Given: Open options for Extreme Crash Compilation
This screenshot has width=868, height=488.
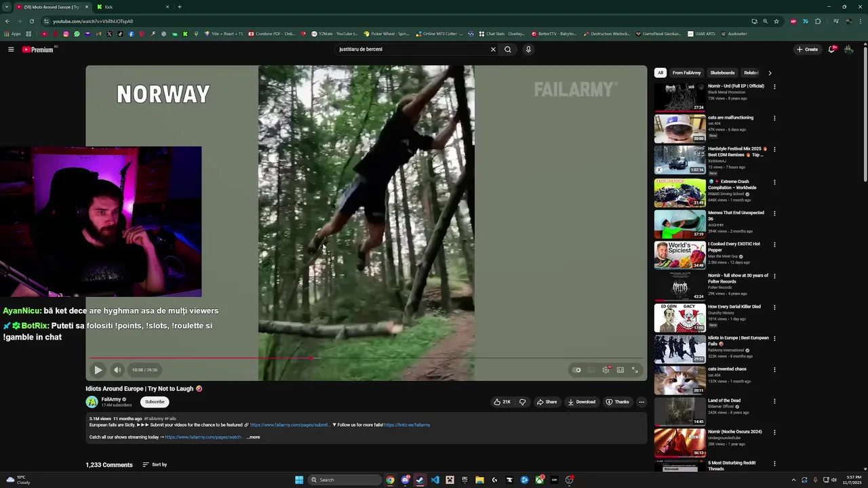Looking at the screenshot, I should [x=774, y=182].
